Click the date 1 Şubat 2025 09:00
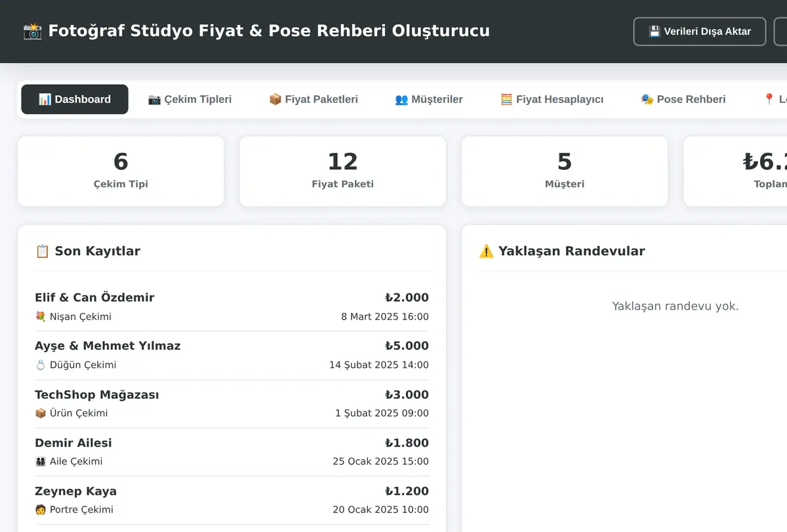The image size is (787, 532). pyautogui.click(x=382, y=413)
